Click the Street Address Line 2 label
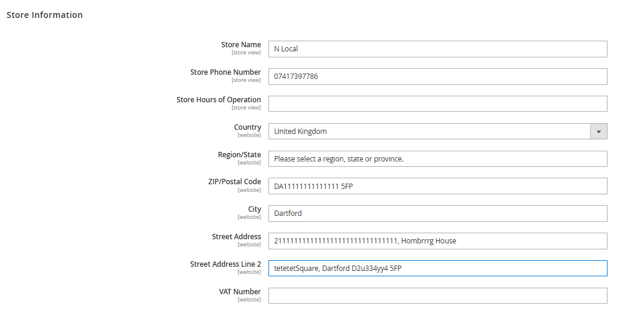Screen dimensions: 644x311 point(225,264)
